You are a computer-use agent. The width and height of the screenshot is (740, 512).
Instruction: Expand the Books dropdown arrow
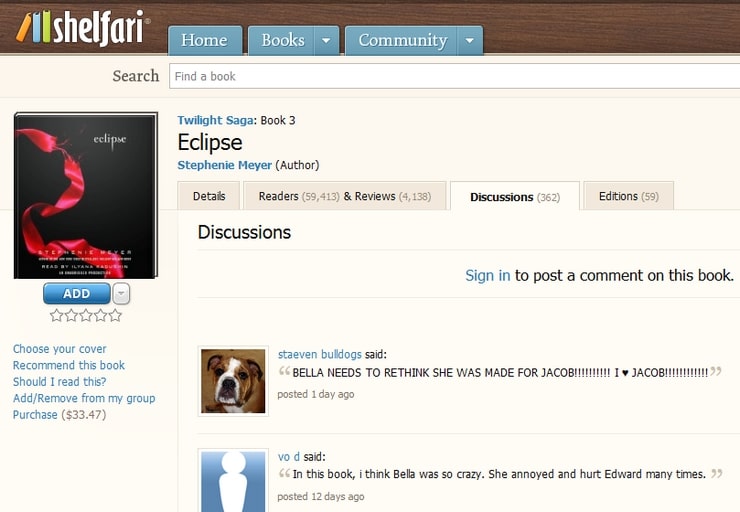pos(327,41)
